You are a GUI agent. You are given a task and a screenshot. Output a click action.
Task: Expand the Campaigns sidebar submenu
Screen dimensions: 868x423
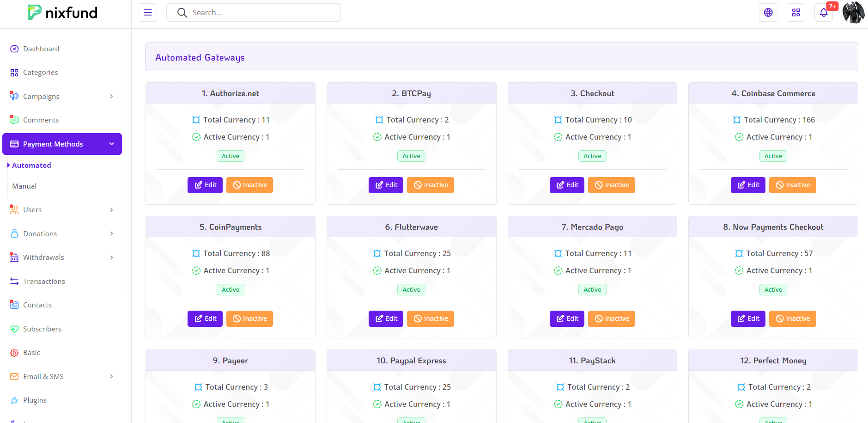click(111, 96)
